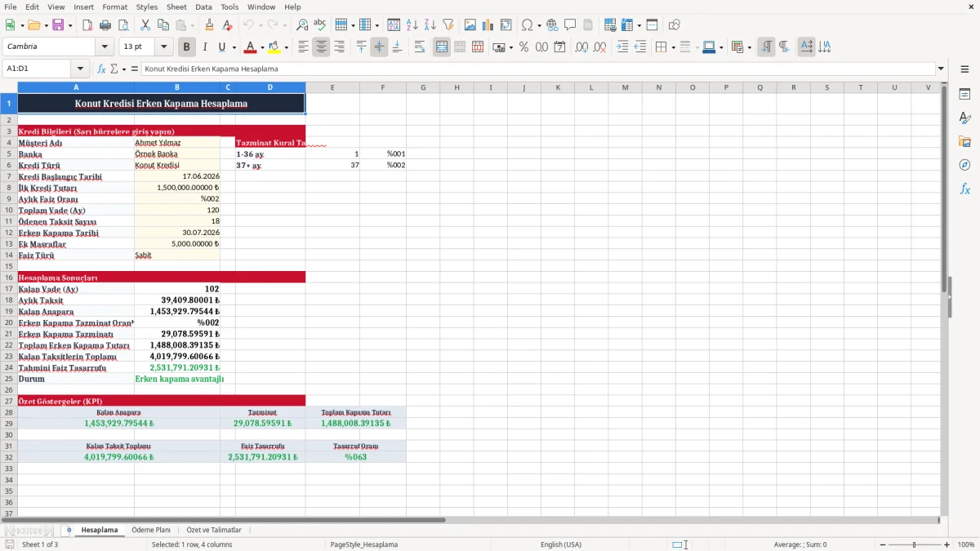Expand the formula bar
Image resolution: width=980 pixels, height=551 pixels.
[x=941, y=69]
